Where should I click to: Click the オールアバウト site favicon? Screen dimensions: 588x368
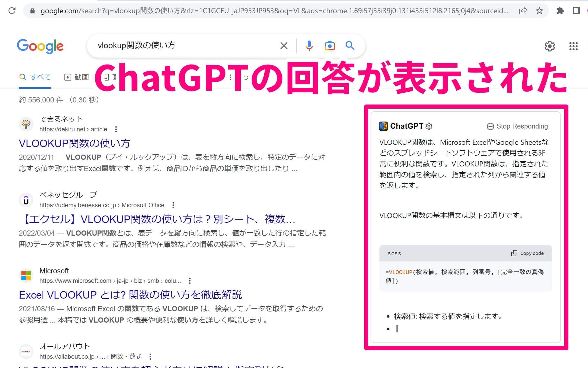click(26, 351)
